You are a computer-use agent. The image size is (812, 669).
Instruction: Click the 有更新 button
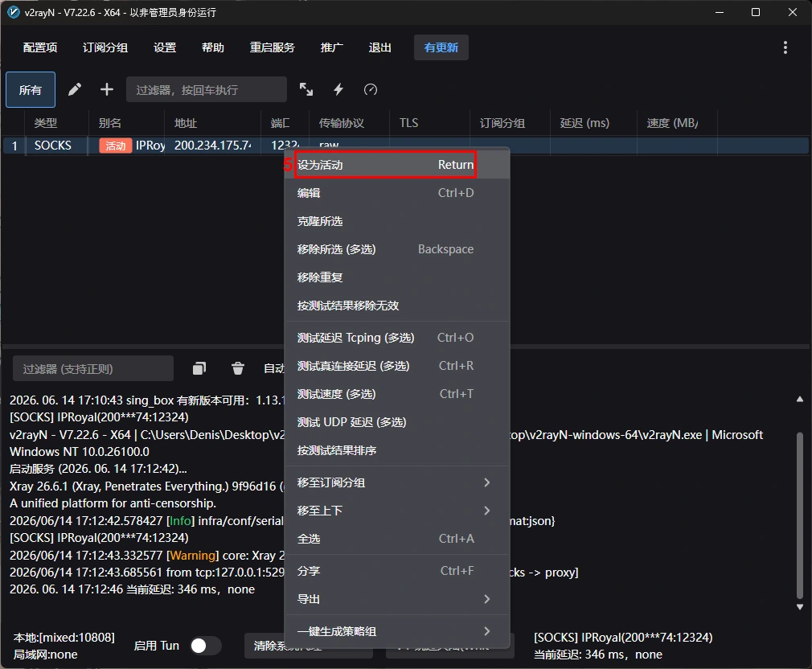(x=441, y=47)
